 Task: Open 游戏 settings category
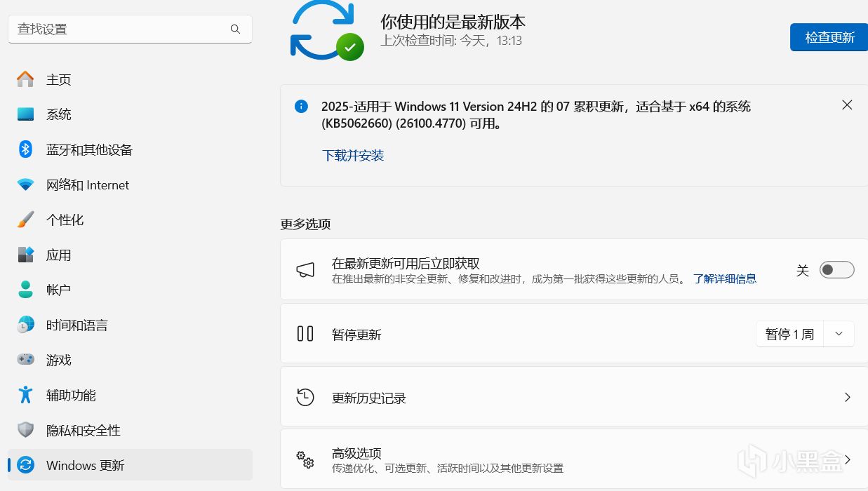[x=130, y=360]
